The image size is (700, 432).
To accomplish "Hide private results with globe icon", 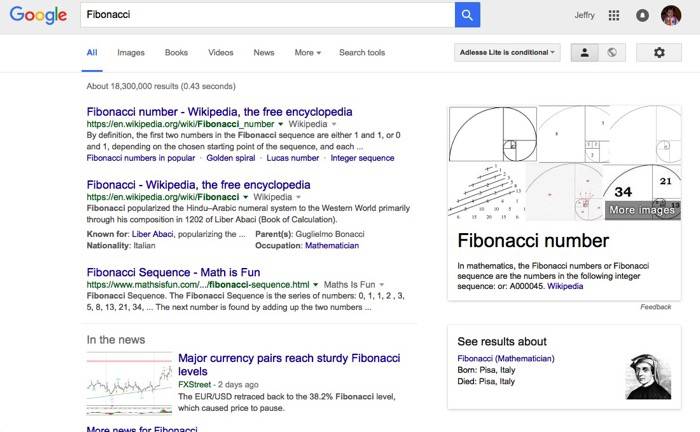I will point(611,52).
